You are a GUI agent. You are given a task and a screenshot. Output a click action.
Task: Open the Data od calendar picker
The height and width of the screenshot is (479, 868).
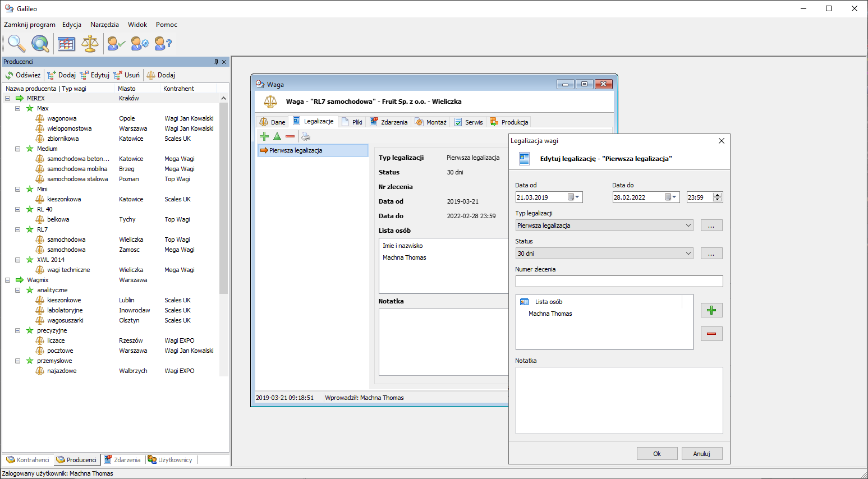pos(573,197)
